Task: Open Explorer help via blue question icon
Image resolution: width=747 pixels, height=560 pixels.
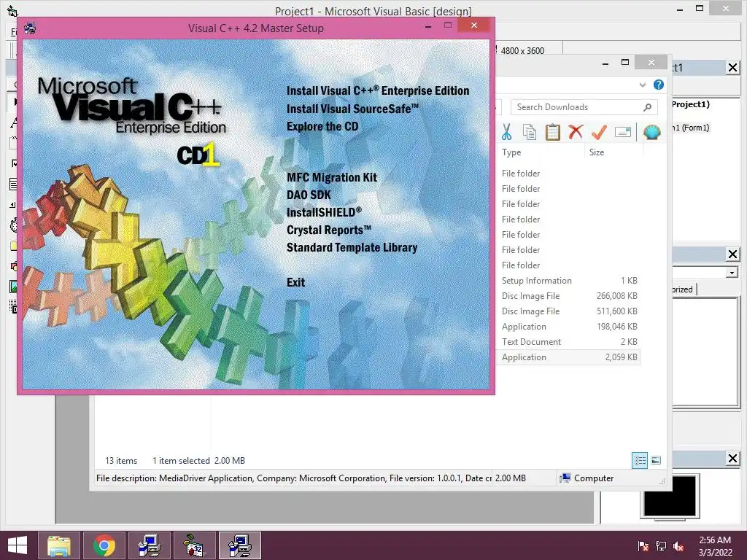Action: point(659,85)
